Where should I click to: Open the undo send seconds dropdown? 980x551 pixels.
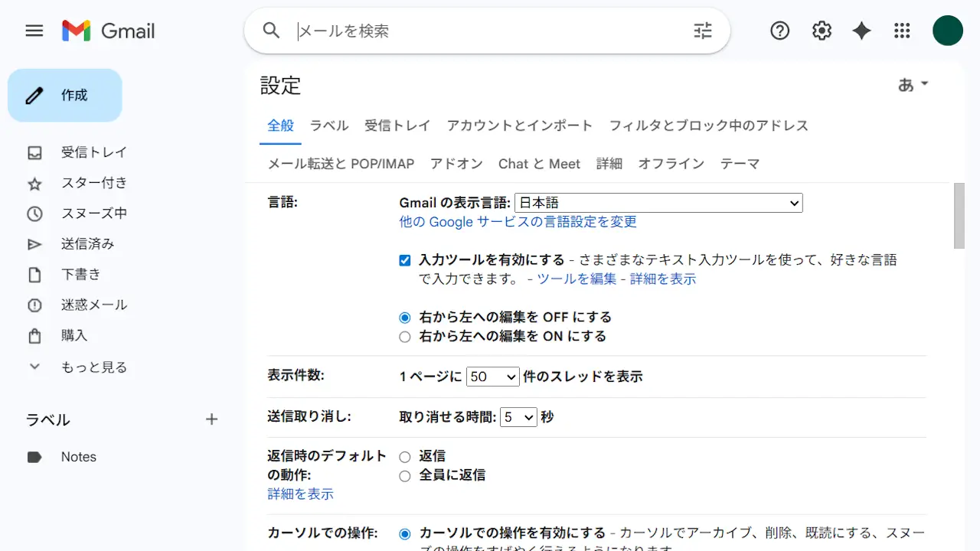pyautogui.click(x=518, y=418)
